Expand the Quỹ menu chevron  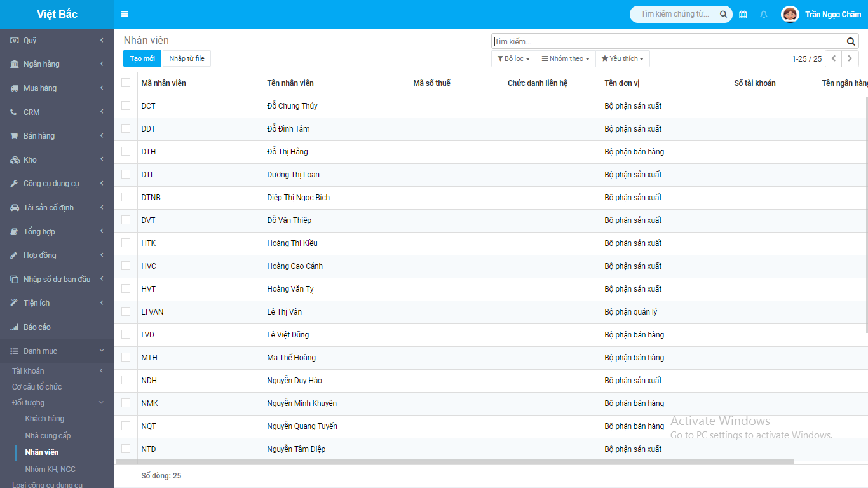[102, 41]
